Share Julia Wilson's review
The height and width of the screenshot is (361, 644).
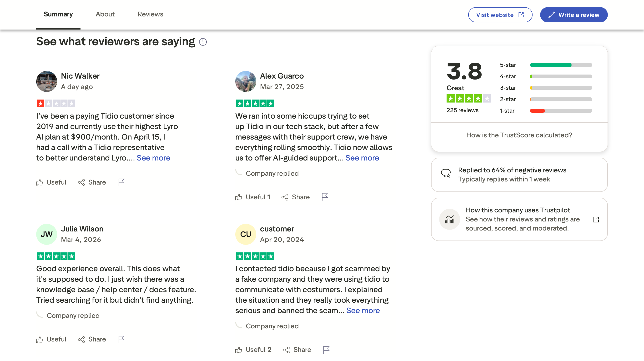click(x=92, y=339)
